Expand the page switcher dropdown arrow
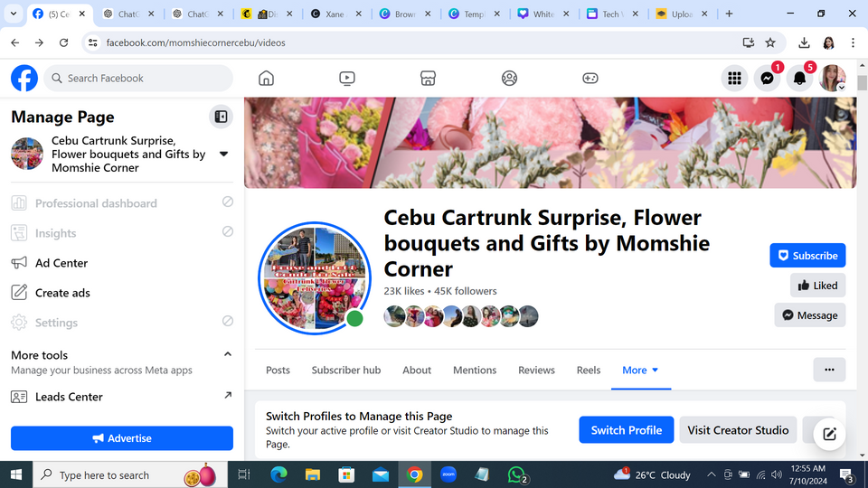Viewport: 868px width, 488px height. click(x=223, y=154)
